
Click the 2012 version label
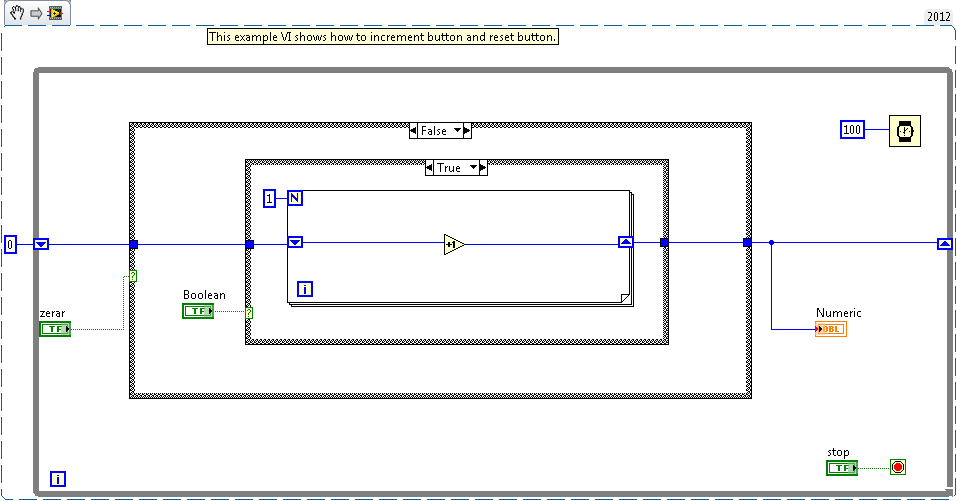939,16
